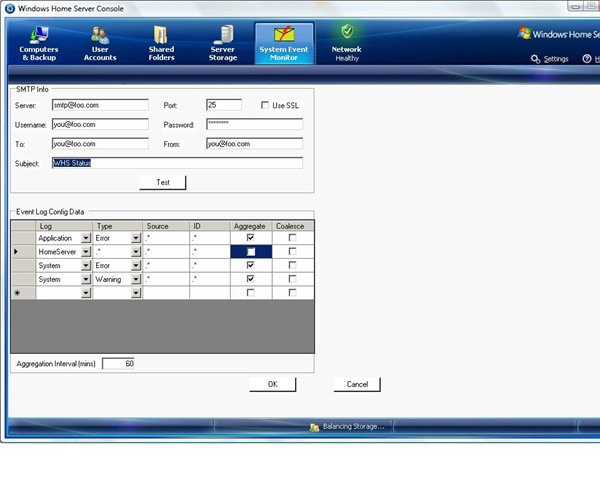This screenshot has height=480, width=600.
Task: Open the Settings link
Action: [x=556, y=59]
